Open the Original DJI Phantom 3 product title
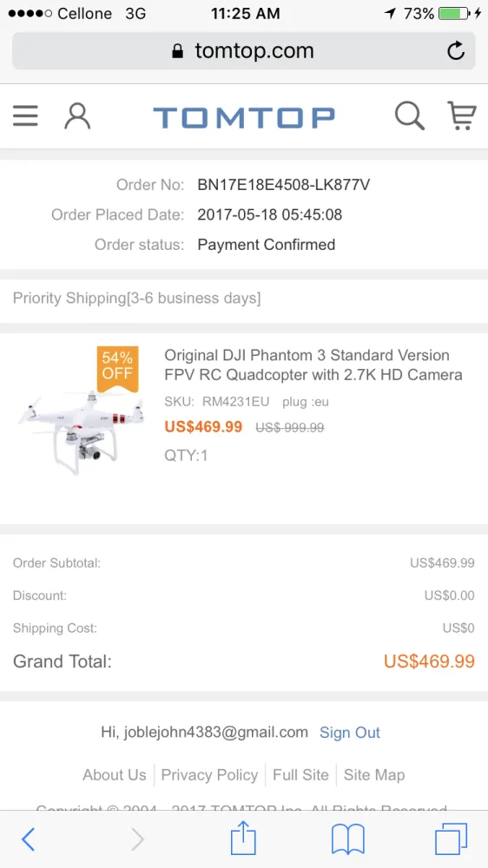Screen dimensions: 488x868 point(313,365)
